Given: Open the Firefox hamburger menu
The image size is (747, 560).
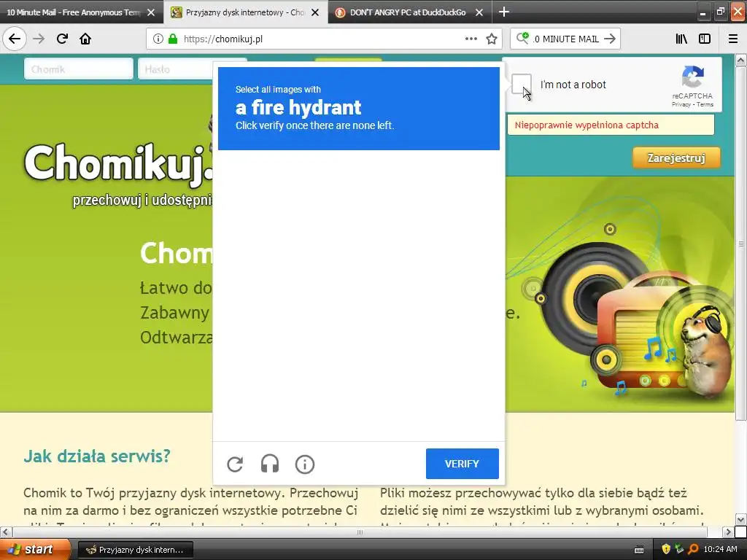Looking at the screenshot, I should (733, 39).
